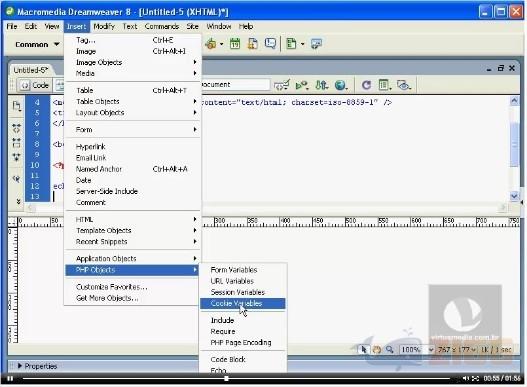Expand the Properties panel
527x387 pixels.
click(x=20, y=366)
